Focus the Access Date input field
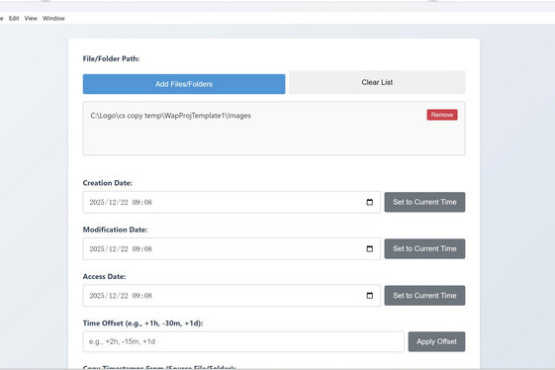 [231, 296]
